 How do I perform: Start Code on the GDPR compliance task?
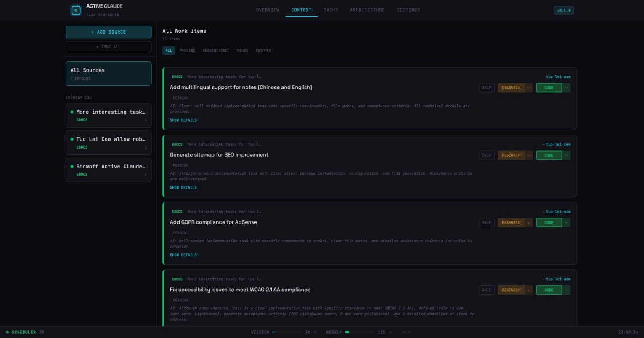coord(549,223)
